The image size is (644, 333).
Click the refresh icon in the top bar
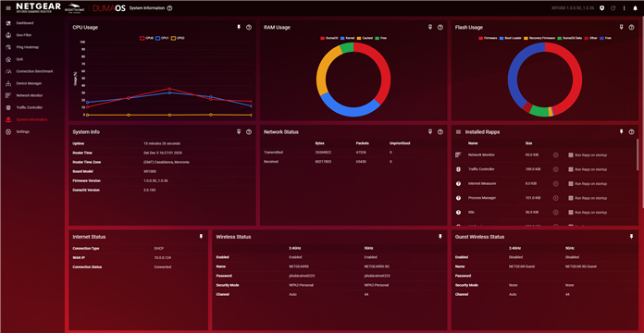coord(613,8)
